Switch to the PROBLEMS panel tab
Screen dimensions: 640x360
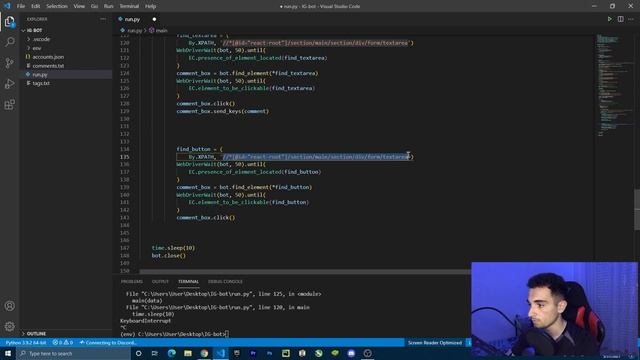(x=131, y=282)
